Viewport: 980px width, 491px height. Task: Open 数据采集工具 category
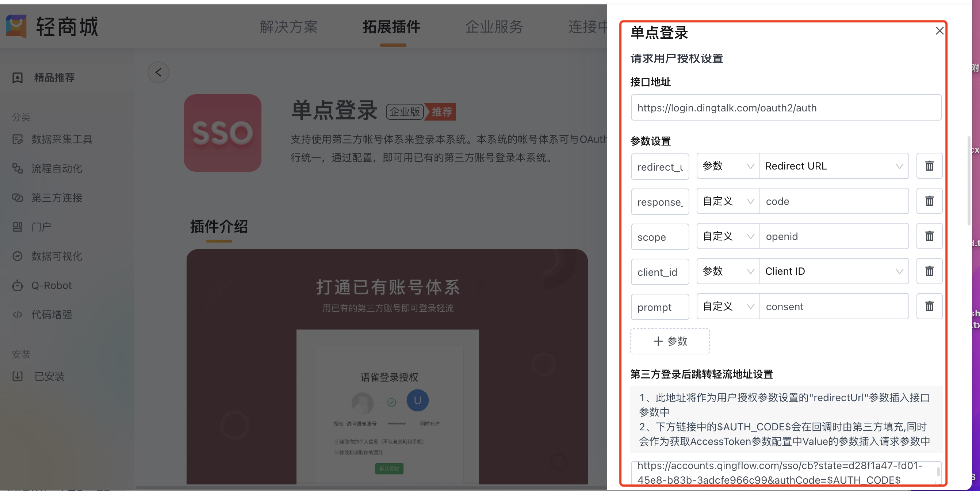coord(62,139)
